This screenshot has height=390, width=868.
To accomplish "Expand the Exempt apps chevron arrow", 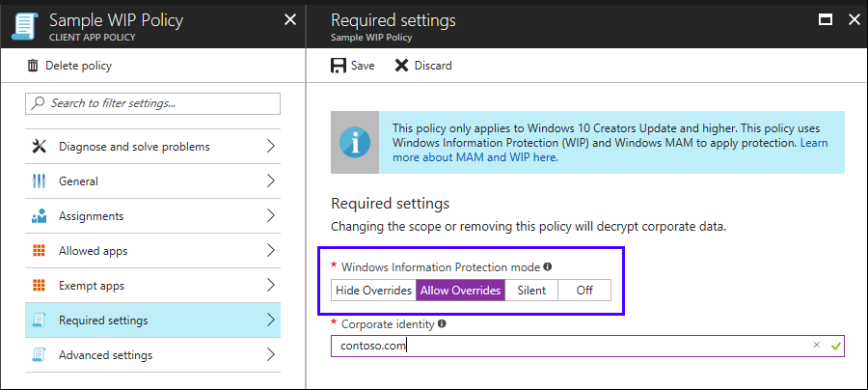I will coord(270,286).
